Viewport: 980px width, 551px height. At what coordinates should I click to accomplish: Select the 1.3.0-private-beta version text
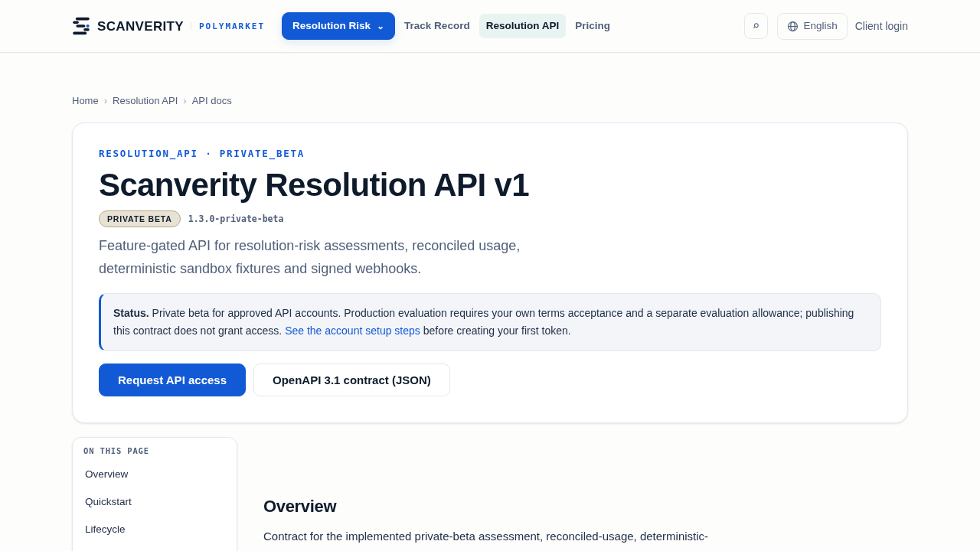(236, 219)
